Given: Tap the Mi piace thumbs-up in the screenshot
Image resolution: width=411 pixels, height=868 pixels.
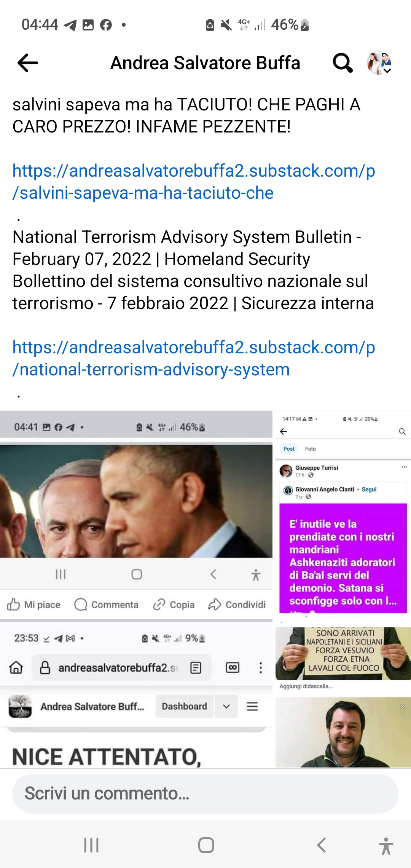Looking at the screenshot, I should pyautogui.click(x=13, y=604).
